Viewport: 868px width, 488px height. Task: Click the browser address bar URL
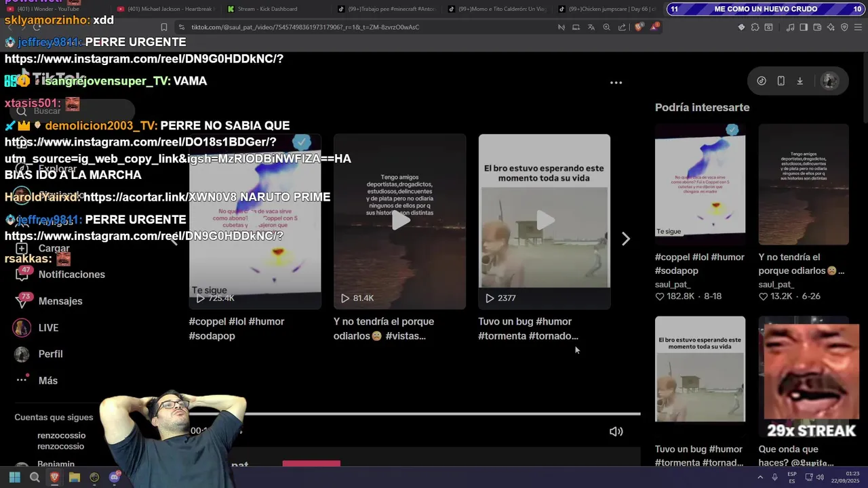(305, 27)
